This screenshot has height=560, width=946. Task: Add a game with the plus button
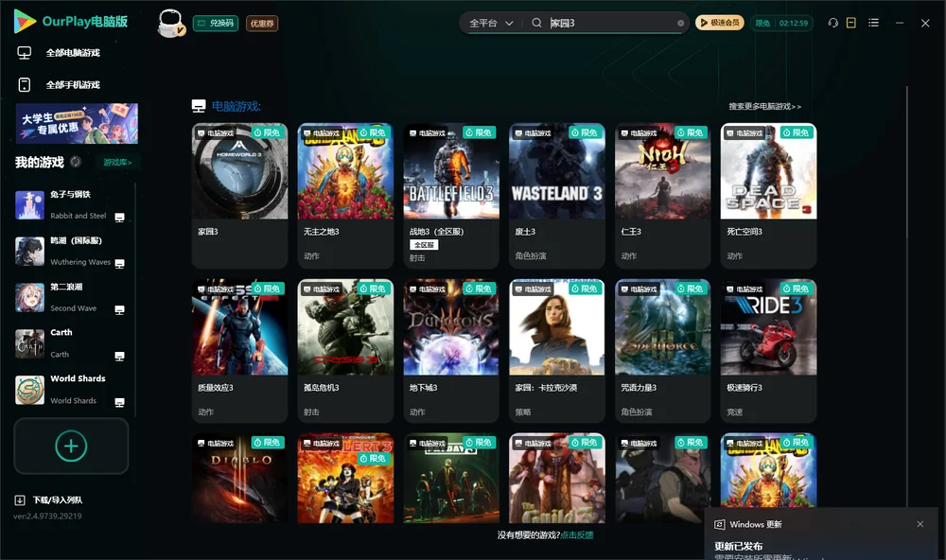(71, 446)
